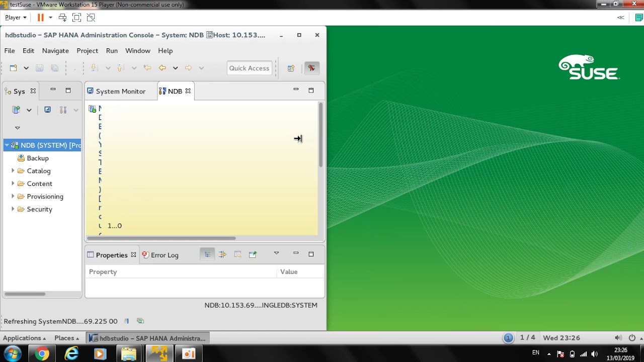This screenshot has width=644, height=362.
Task: Maximize the editor area panel
Action: coord(311,90)
